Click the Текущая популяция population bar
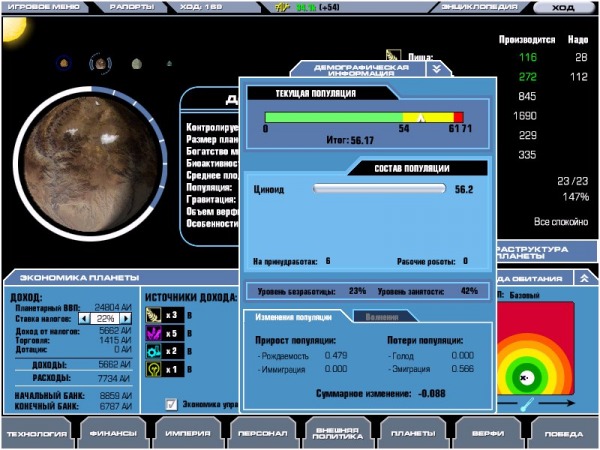600x450 pixels. tap(364, 117)
